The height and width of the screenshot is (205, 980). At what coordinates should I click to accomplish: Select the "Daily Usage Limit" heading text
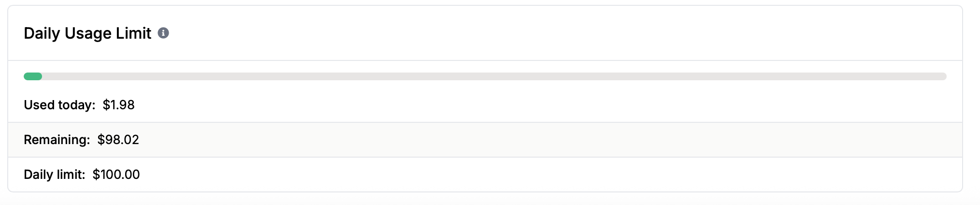coord(87,33)
